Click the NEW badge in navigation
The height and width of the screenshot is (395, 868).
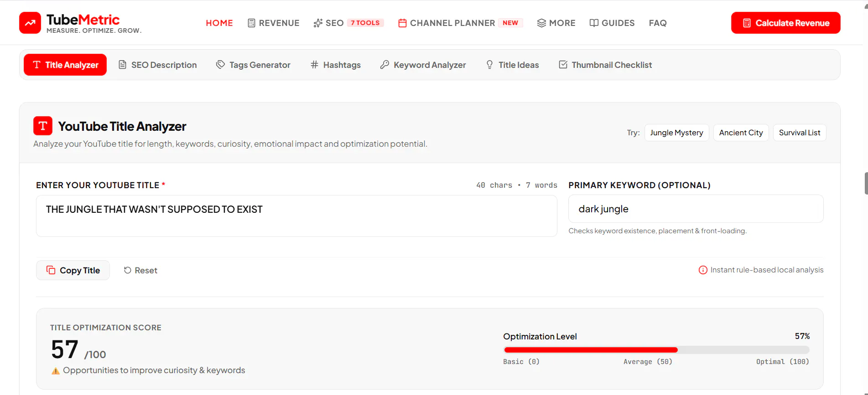pos(510,23)
